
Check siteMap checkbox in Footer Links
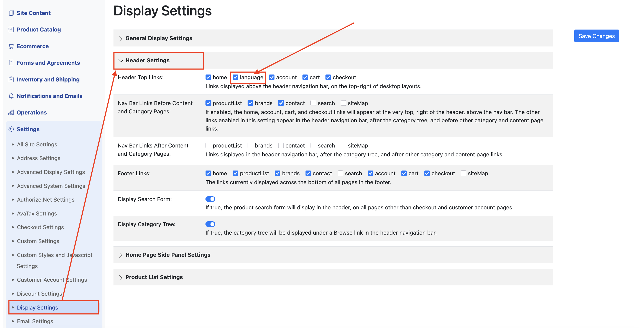[x=463, y=173]
